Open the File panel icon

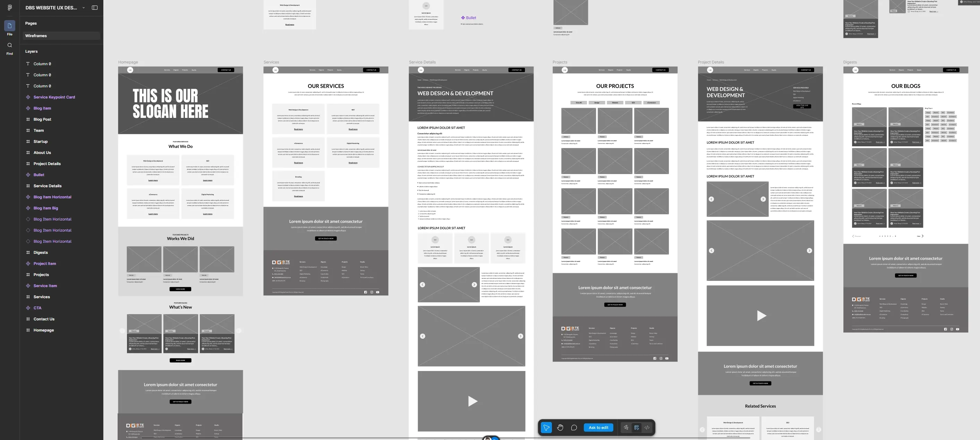click(9, 26)
